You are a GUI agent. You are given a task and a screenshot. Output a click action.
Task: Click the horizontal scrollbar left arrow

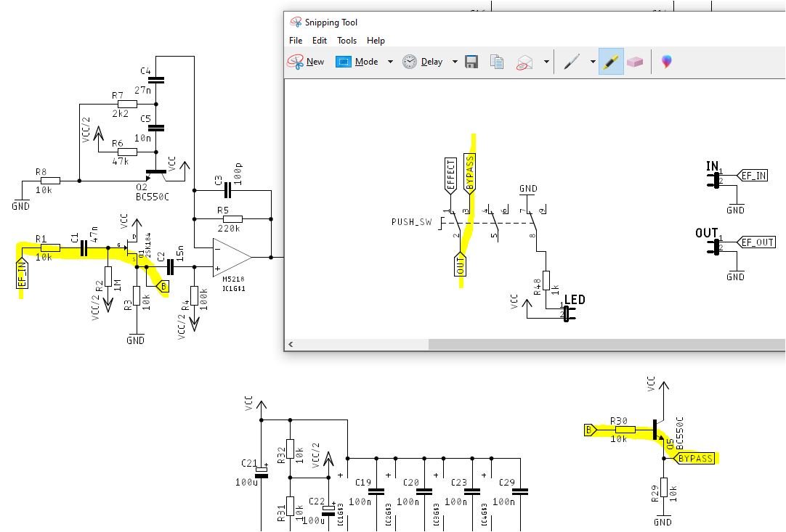pos(291,344)
